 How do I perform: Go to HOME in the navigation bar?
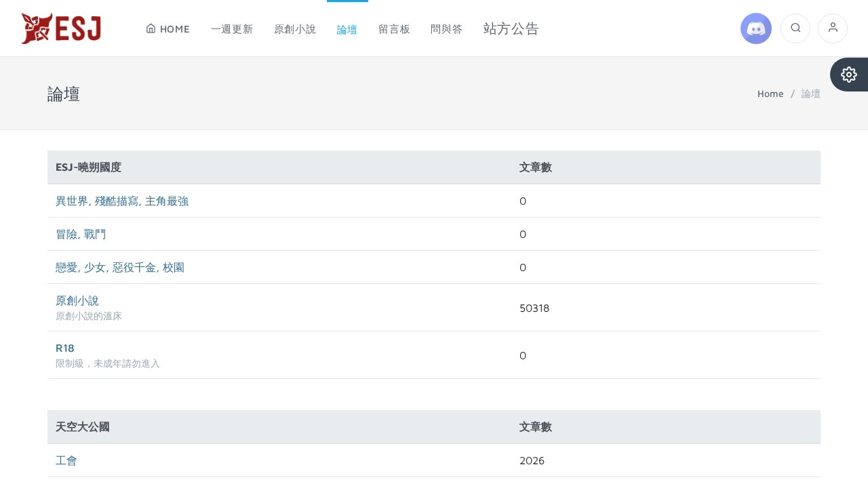pos(167,29)
